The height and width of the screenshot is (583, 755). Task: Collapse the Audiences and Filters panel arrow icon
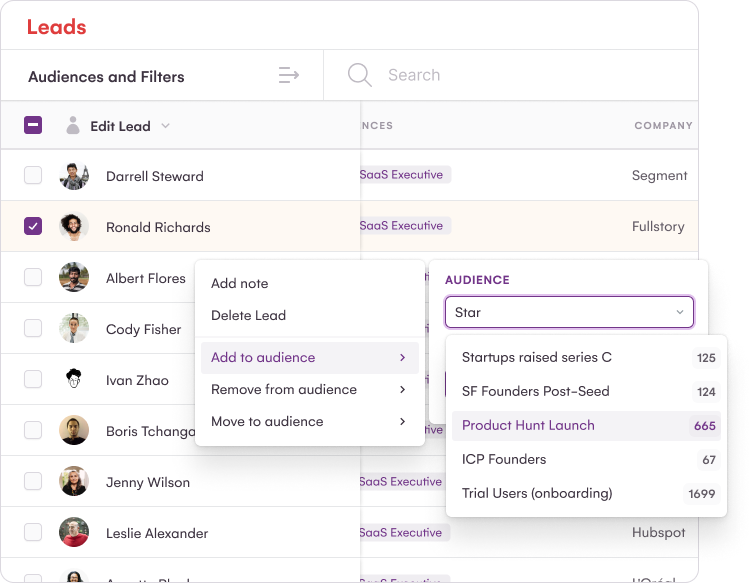(288, 75)
